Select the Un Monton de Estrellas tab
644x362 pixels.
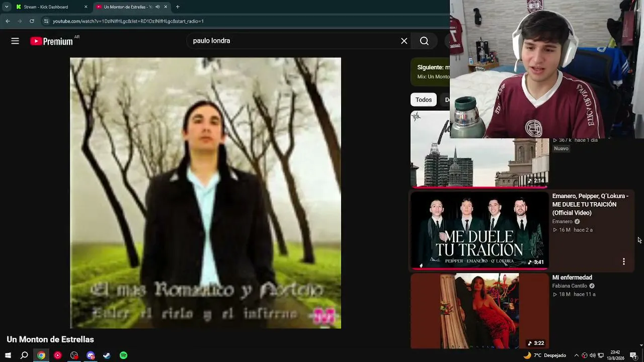[132, 7]
